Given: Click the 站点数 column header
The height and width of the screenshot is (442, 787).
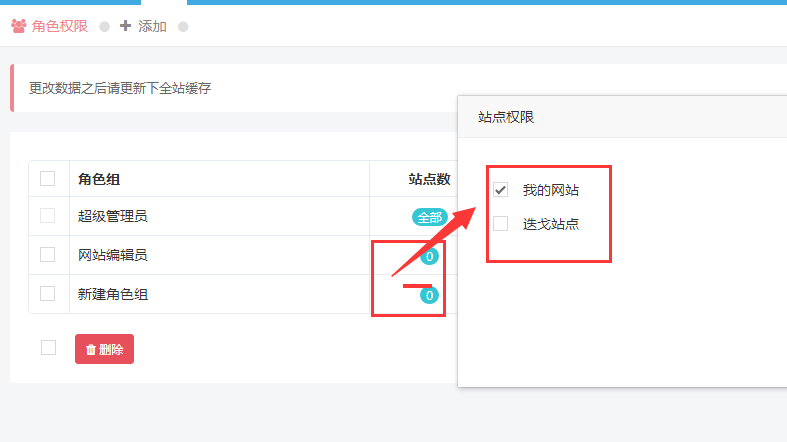Looking at the screenshot, I should (429, 179).
